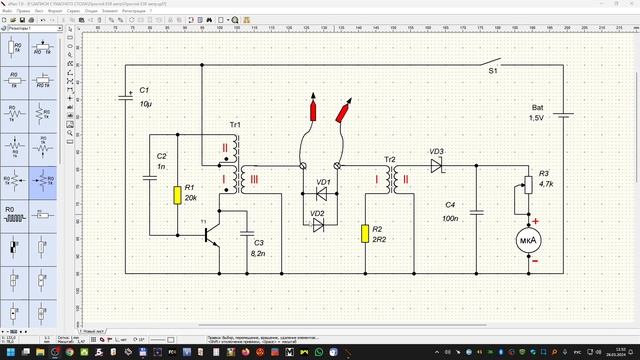The image size is (640, 360).
Task: Click the C1 label on the schematic
Action: 144,90
